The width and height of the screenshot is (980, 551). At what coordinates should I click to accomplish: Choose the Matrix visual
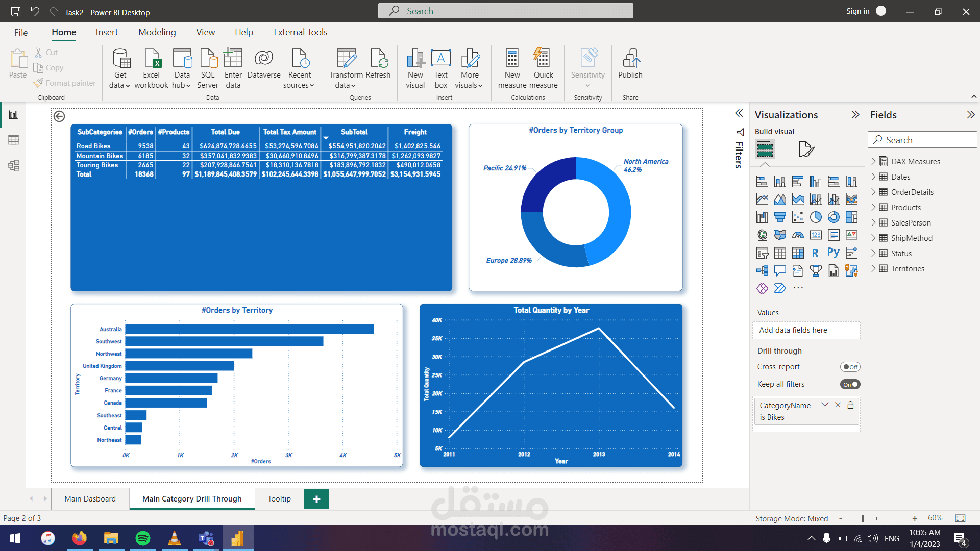pos(798,253)
